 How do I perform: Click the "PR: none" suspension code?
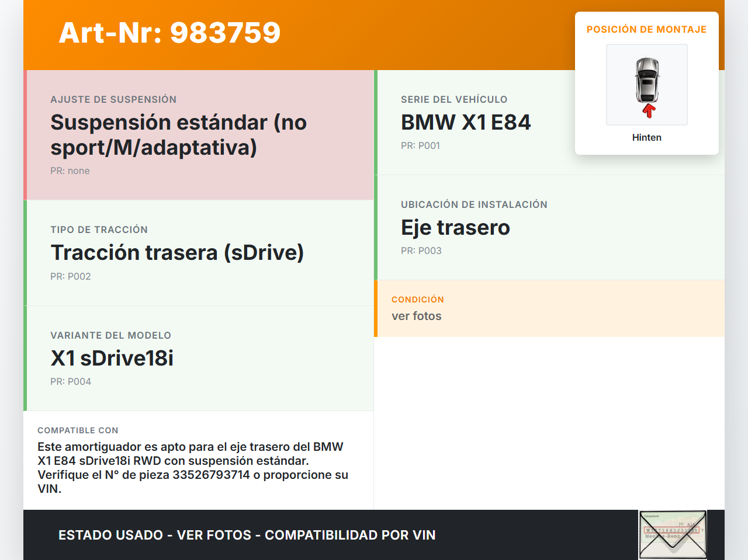[x=70, y=171]
